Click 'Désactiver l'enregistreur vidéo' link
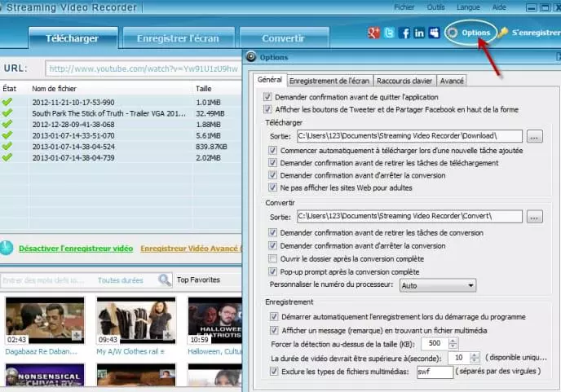Viewport: 561px width, 392px height. pos(76,249)
